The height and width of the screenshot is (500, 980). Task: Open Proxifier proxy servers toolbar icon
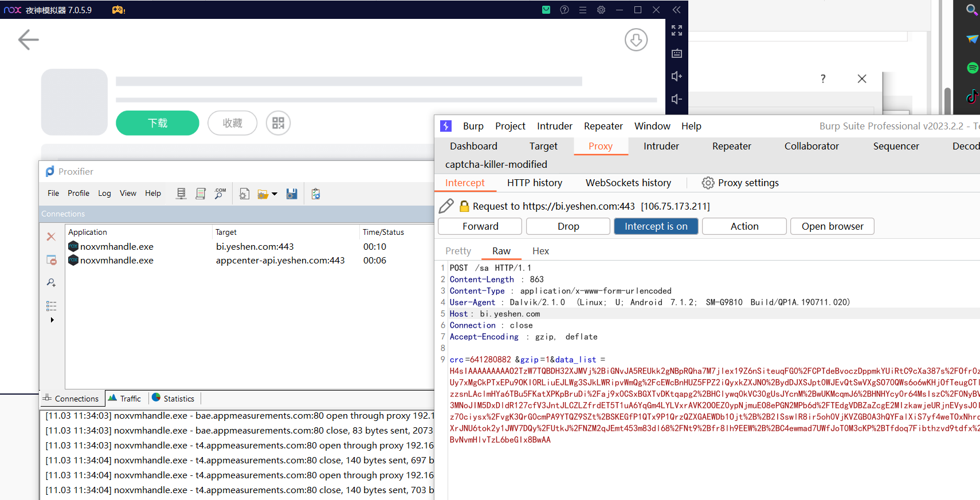pyautogui.click(x=181, y=194)
